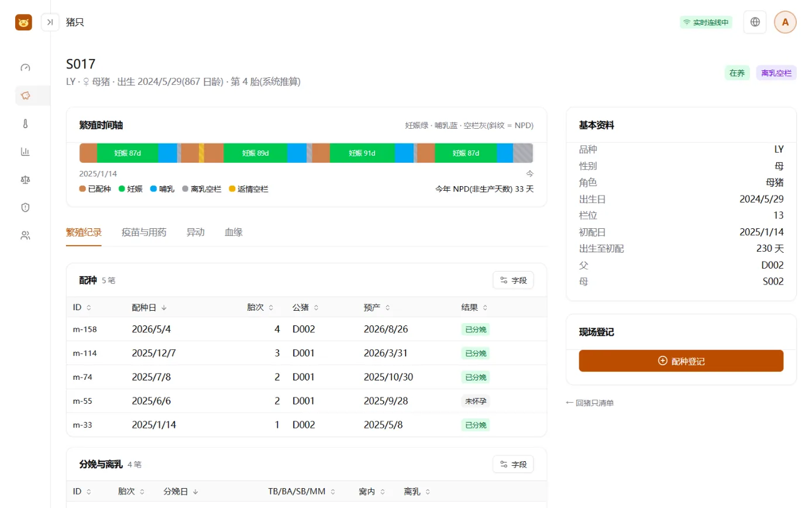Image resolution: width=812 pixels, height=508 pixels.
Task: Open the shield alert icon in sidebar
Action: click(25, 207)
